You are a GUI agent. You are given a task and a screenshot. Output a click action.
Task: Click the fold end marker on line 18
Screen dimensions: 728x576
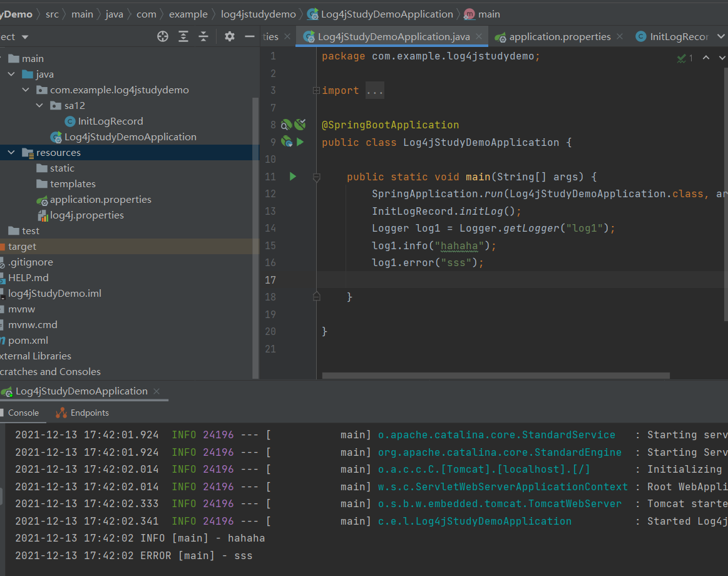coord(316,296)
